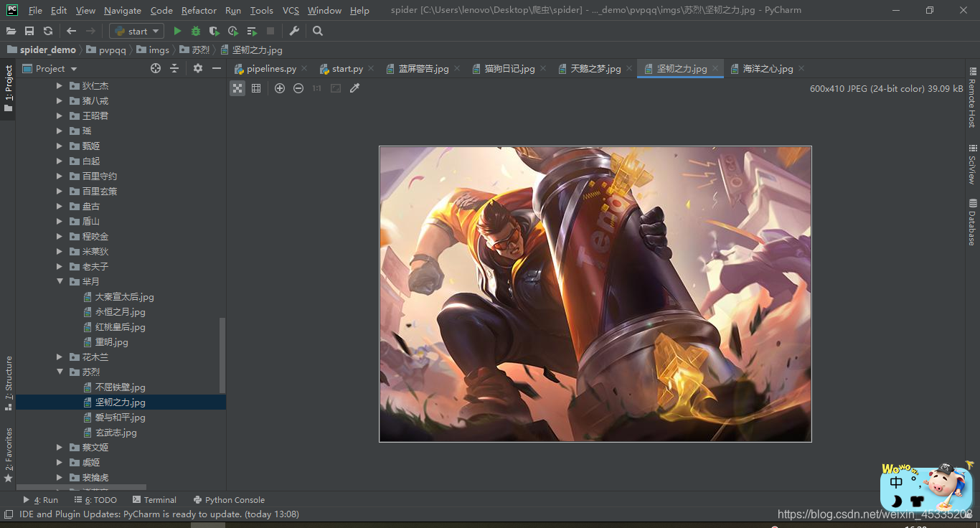Click the Open folder toolbar icon

click(11, 31)
